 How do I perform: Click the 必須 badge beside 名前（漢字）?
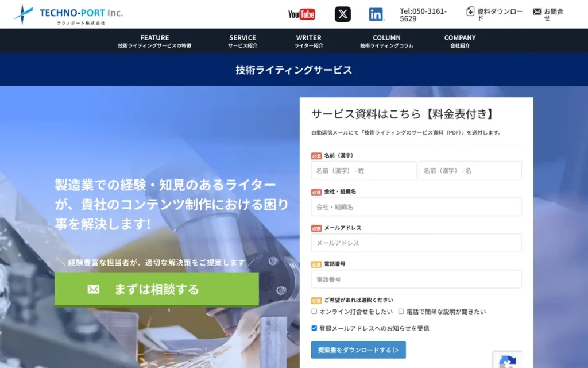[316, 156]
